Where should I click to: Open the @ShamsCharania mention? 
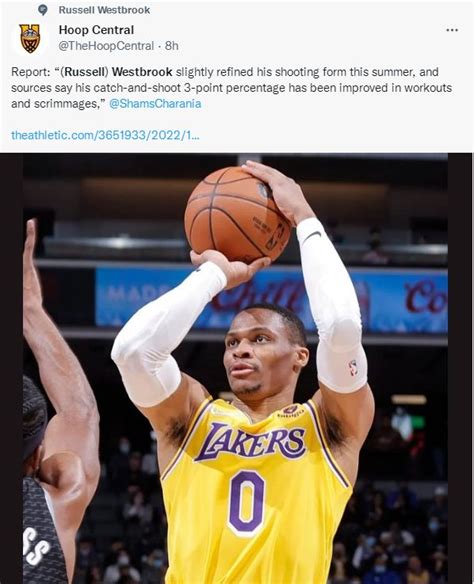155,104
